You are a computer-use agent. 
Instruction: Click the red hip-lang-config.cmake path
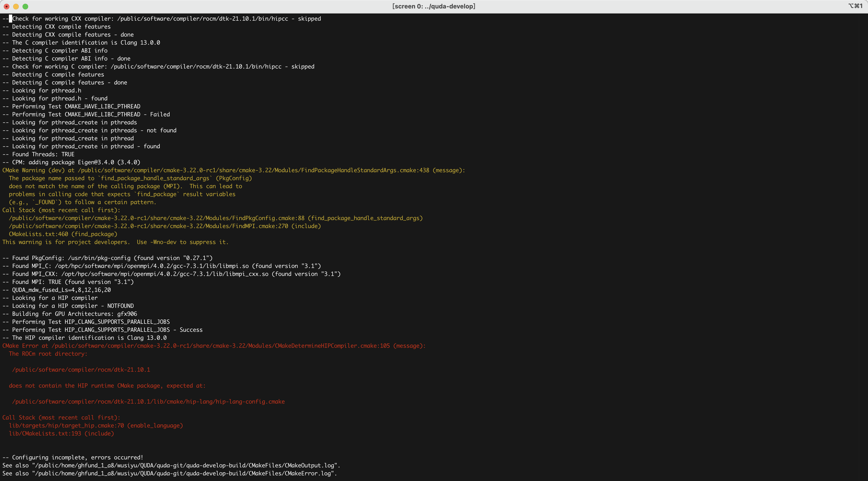pyautogui.click(x=148, y=401)
